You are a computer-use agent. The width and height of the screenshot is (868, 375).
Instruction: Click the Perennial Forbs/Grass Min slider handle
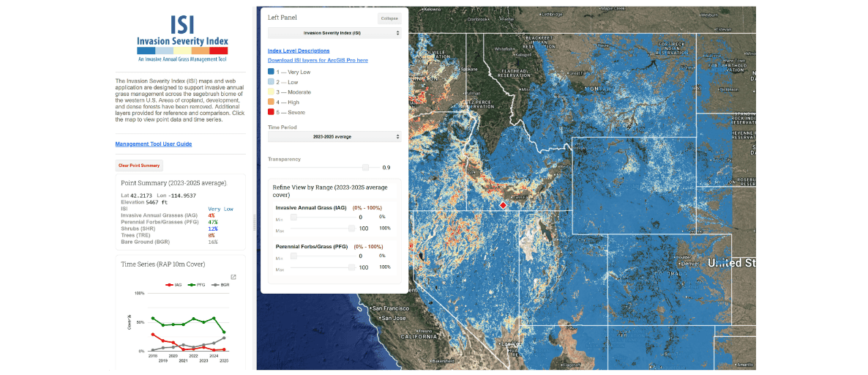click(x=294, y=256)
